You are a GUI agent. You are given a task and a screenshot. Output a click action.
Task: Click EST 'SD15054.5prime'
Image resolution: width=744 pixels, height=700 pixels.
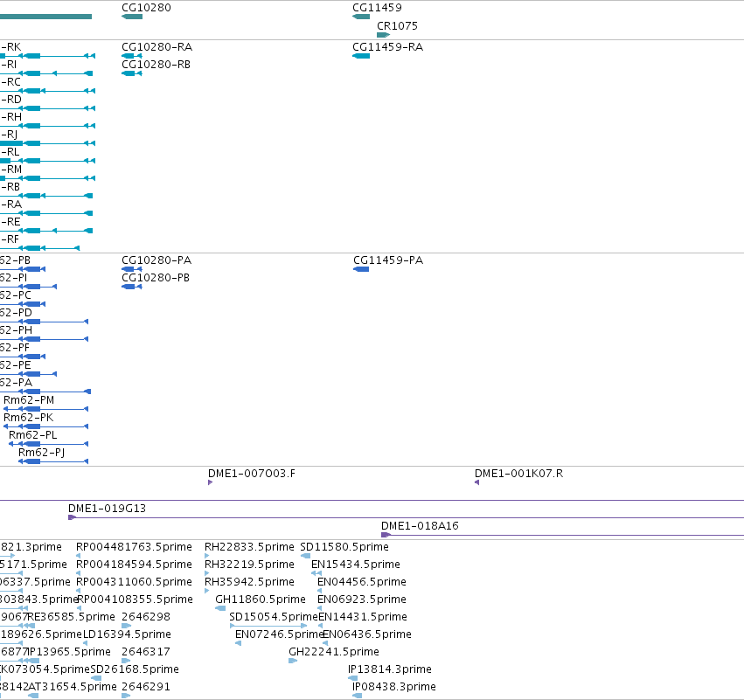pyautogui.click(x=274, y=618)
